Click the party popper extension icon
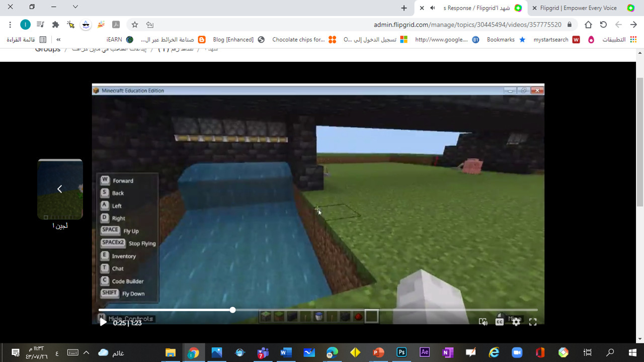Viewport: 644px width, 362px height. click(101, 24)
